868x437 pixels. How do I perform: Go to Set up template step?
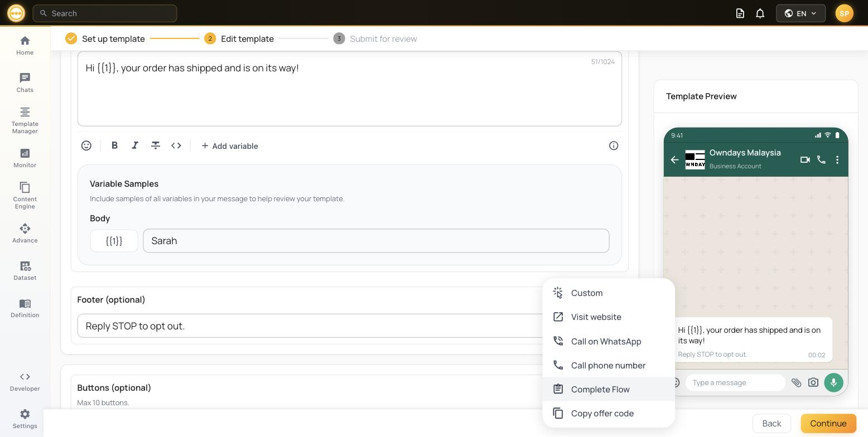click(105, 38)
